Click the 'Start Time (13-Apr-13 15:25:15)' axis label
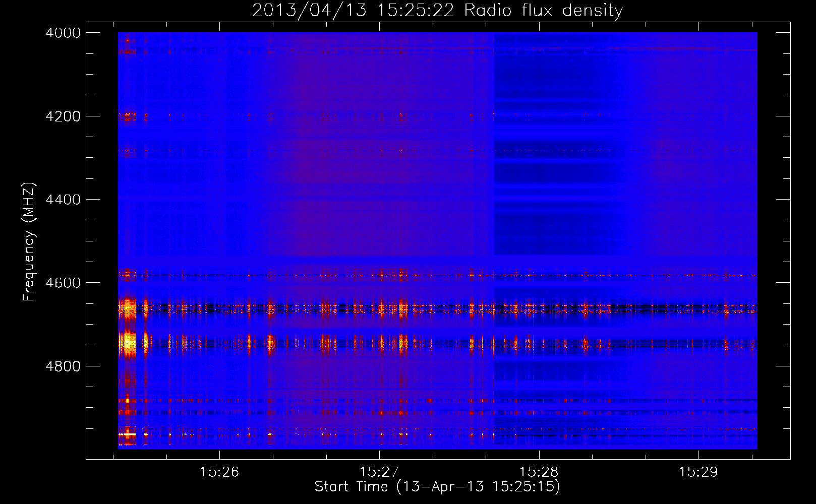 437,487
